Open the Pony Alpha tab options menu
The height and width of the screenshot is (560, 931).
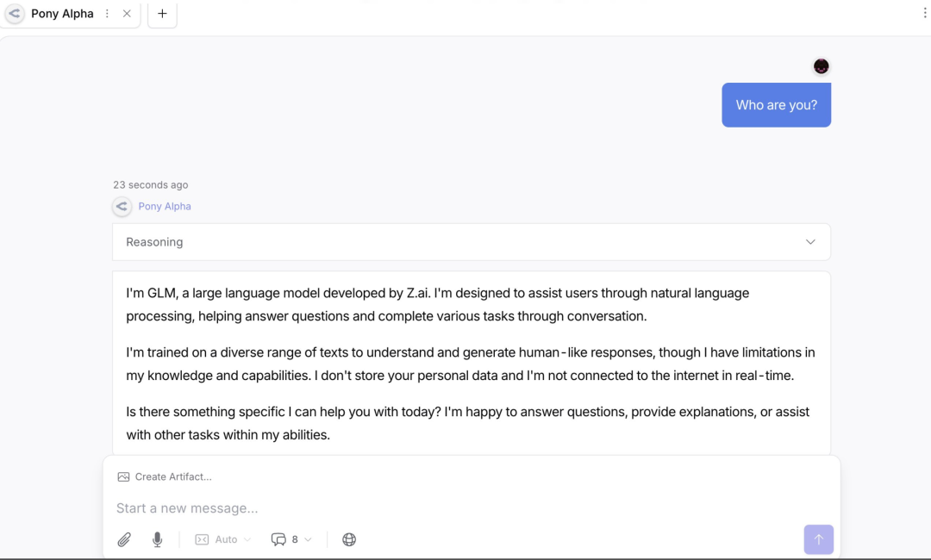(x=107, y=14)
